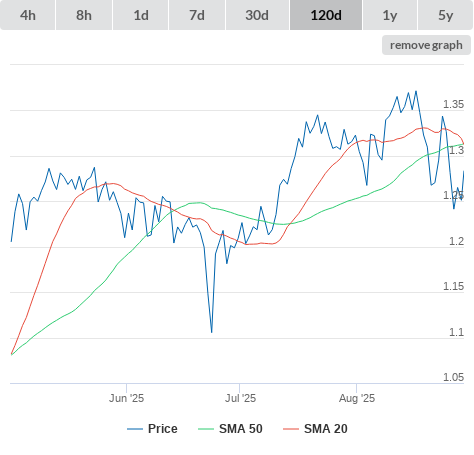Click the 1.35 y-axis gridline label

click(453, 104)
